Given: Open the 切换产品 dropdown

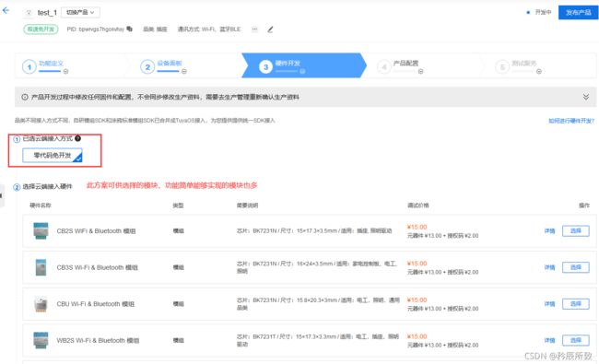Looking at the screenshot, I should pos(80,12).
